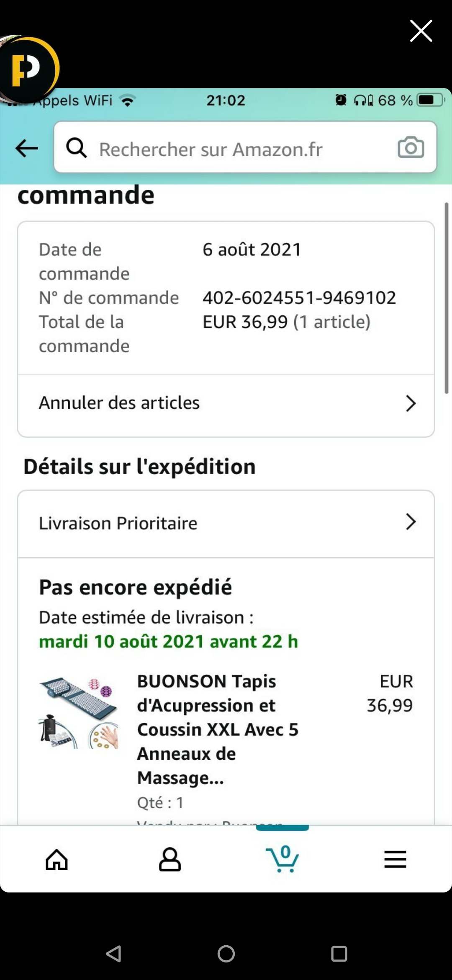
Task: Open the shopping cart
Action: point(282,859)
